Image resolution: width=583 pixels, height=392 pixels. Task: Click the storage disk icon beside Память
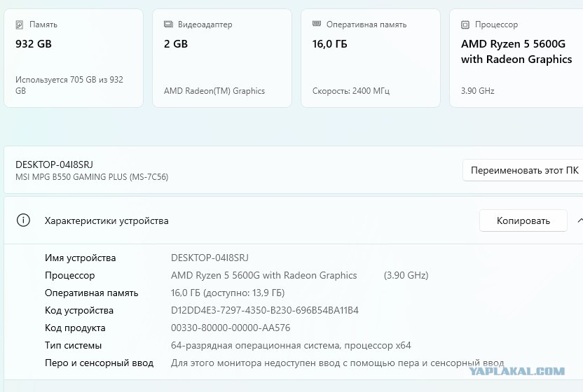[20, 25]
